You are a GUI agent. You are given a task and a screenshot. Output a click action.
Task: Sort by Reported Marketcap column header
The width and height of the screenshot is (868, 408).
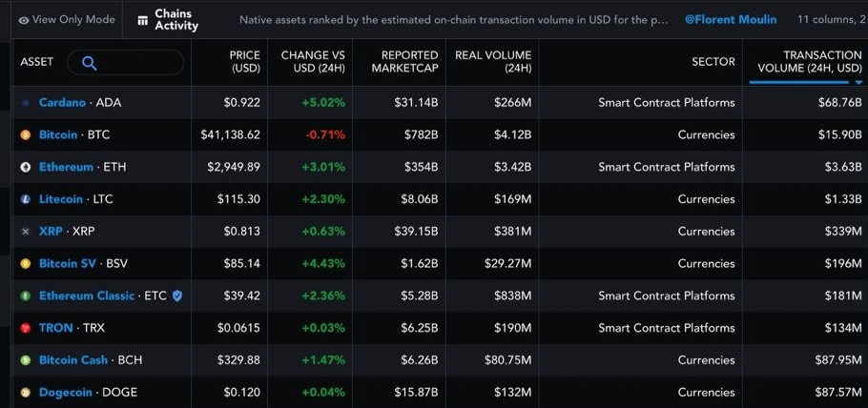tap(404, 61)
